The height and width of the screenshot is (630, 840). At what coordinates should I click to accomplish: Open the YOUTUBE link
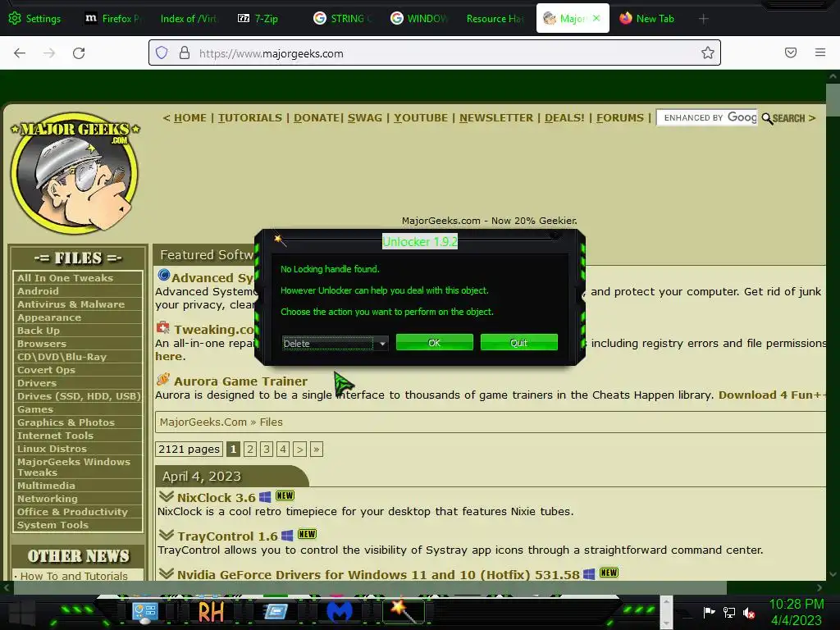pos(421,118)
